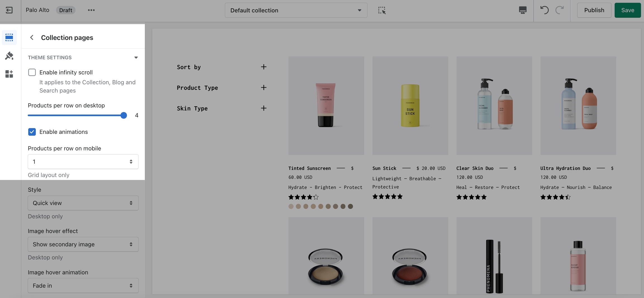This screenshot has height=298, width=644.
Task: Redo the last undone change
Action: [560, 10]
